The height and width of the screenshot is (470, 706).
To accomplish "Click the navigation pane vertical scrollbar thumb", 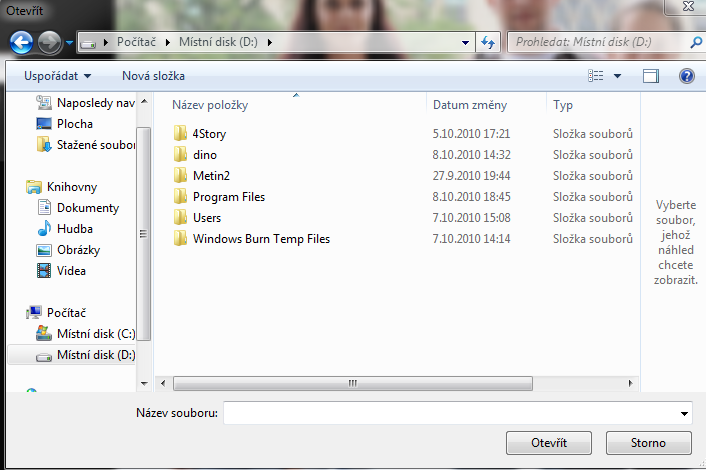I will click(x=143, y=234).
